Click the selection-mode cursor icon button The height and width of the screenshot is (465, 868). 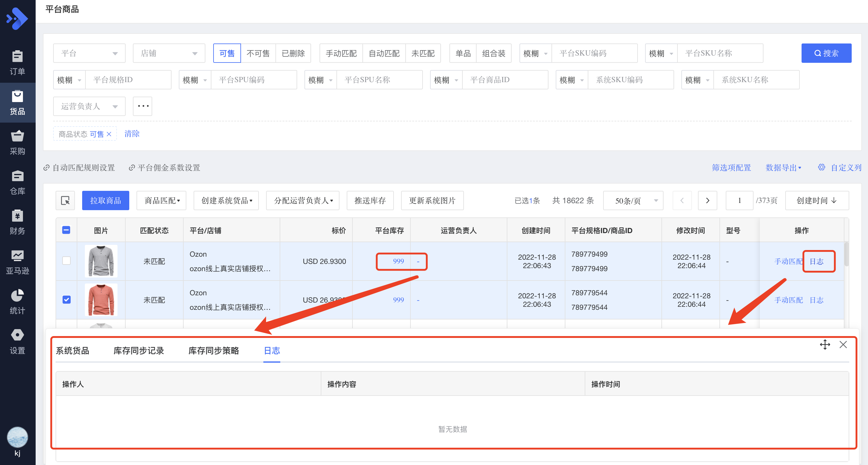tap(65, 200)
